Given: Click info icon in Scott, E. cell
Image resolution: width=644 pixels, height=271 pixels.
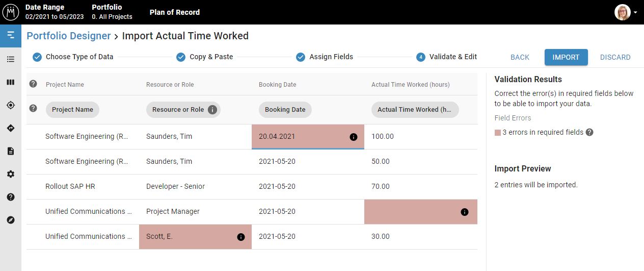Looking at the screenshot, I should [x=241, y=237].
